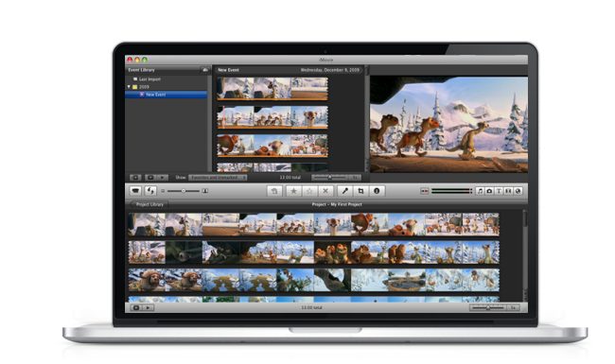Toggle audio skimming button
The height and width of the screenshot is (364, 615).
pos(424,191)
